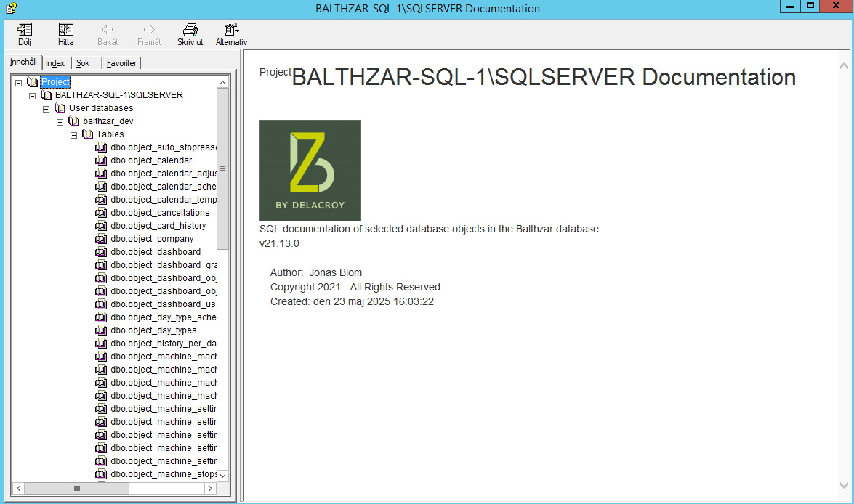
Task: Click the Skriv ut printer icon
Action: (x=190, y=30)
